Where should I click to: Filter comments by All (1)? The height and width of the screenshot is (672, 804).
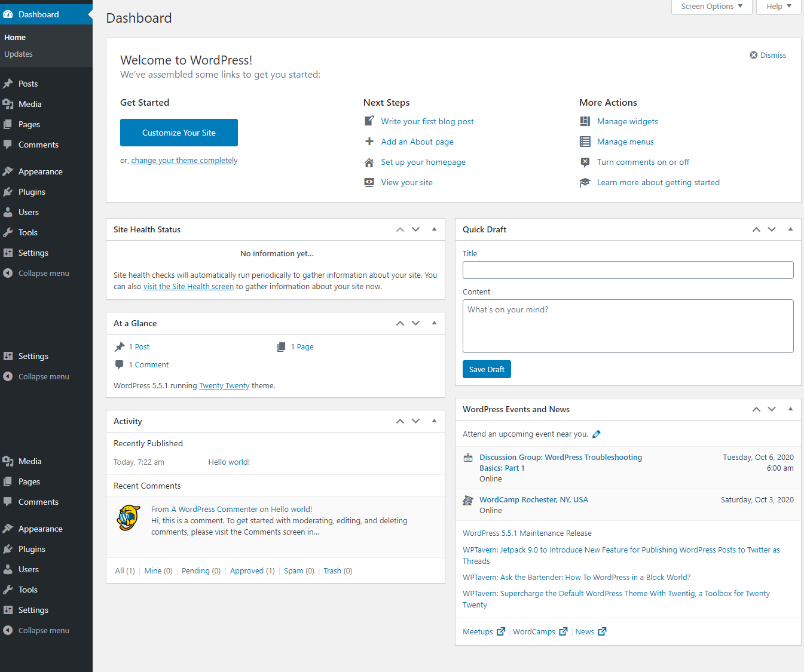point(124,571)
